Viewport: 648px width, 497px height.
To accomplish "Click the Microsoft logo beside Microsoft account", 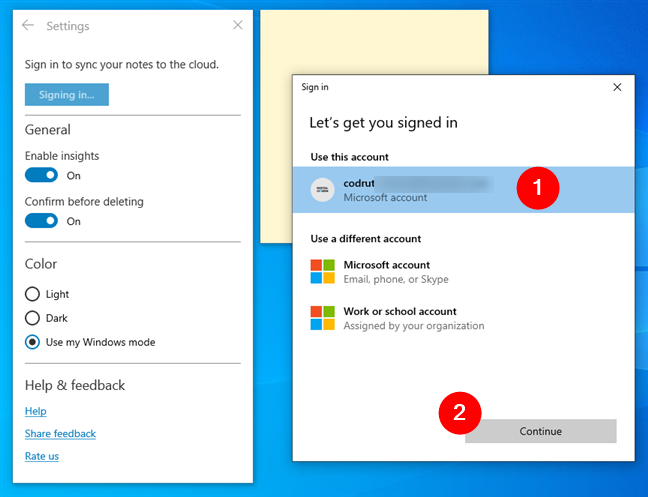I will (x=322, y=271).
